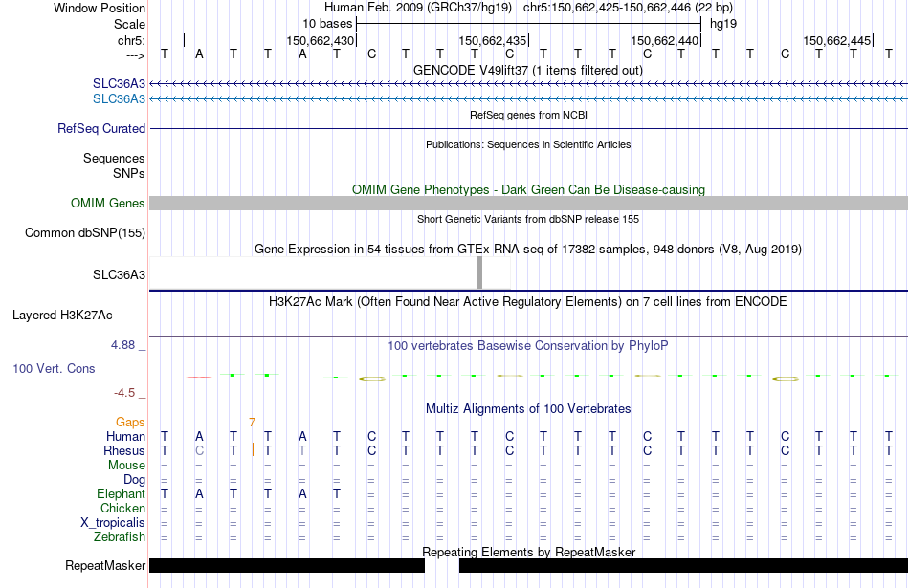Click the gray GTEx expression bar
This screenshot has width=909, height=588.
[x=479, y=272]
